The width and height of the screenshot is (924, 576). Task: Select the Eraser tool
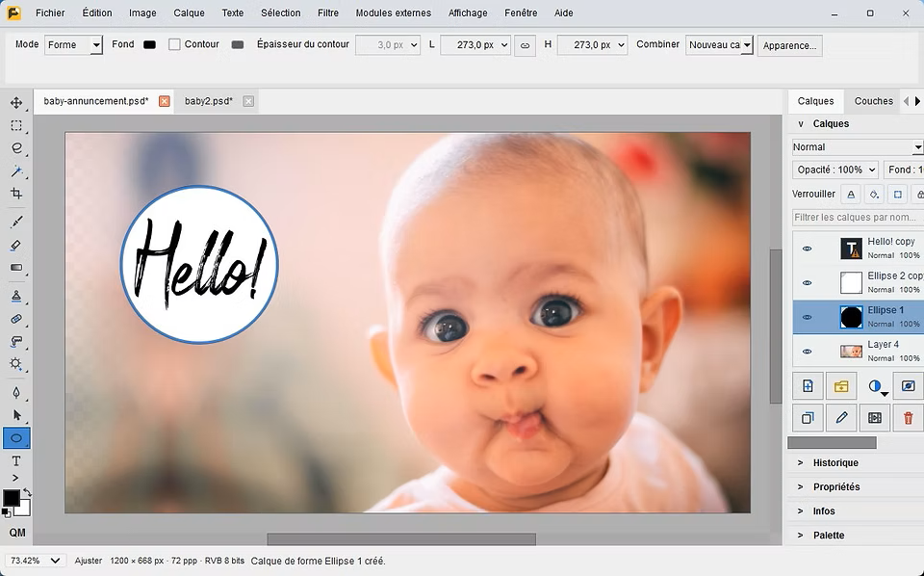pyautogui.click(x=16, y=245)
